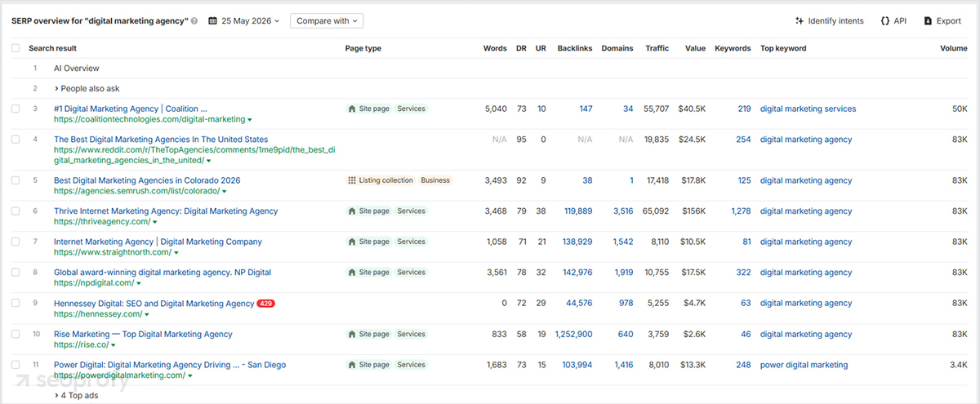Click the API button label
This screenshot has height=404, width=980.
(x=900, y=21)
